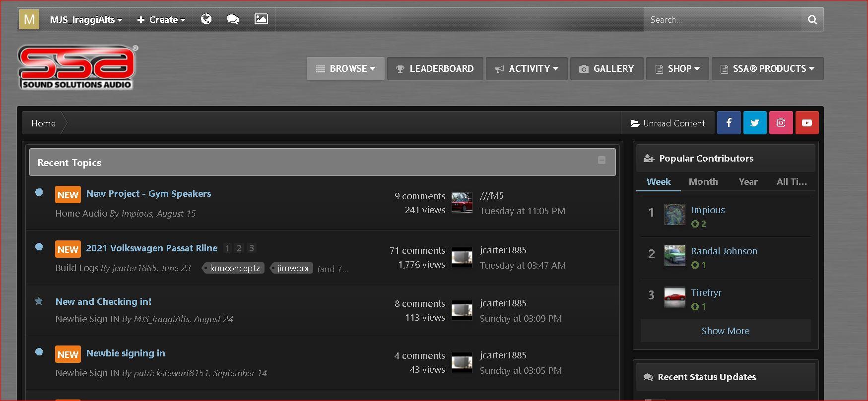Click NEW badge on Gym Speakers topic
The width and height of the screenshot is (868, 401).
click(x=68, y=195)
